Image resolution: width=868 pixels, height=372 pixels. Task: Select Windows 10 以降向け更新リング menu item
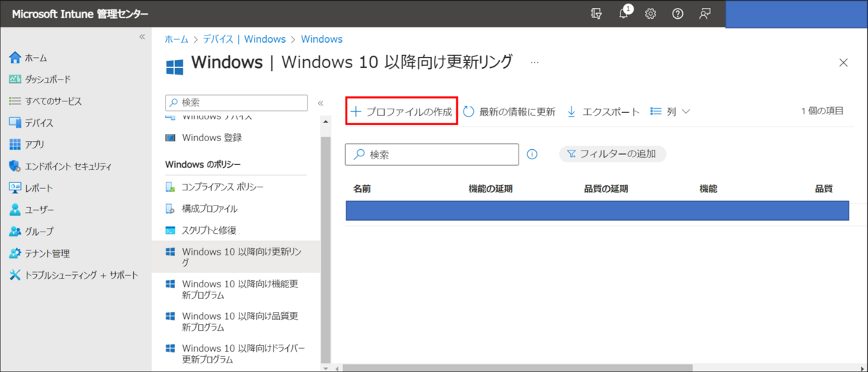click(236, 258)
